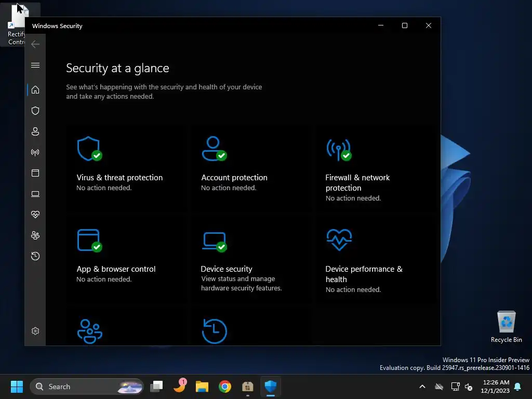
Task: Open App & browser control sidebar icon
Action: tap(35, 173)
